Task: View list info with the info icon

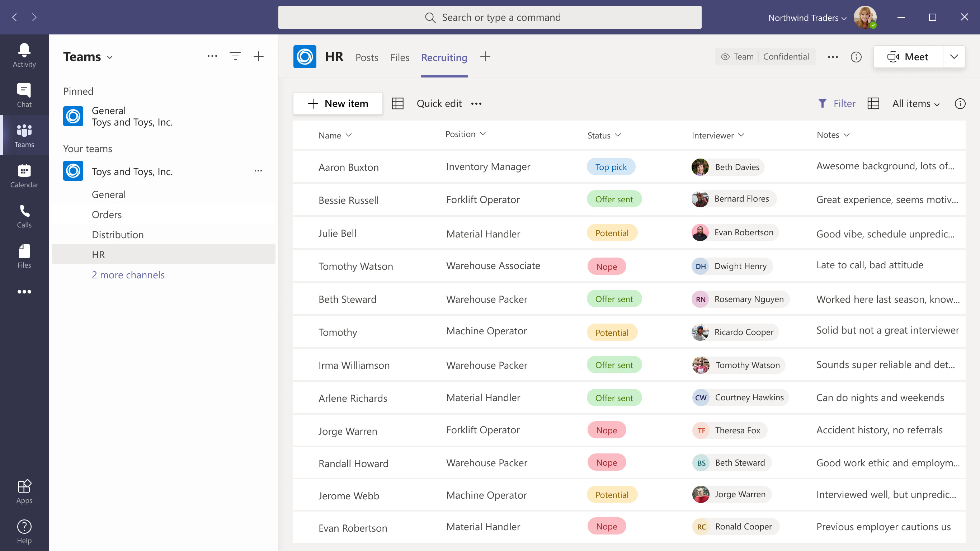Action: pyautogui.click(x=960, y=104)
